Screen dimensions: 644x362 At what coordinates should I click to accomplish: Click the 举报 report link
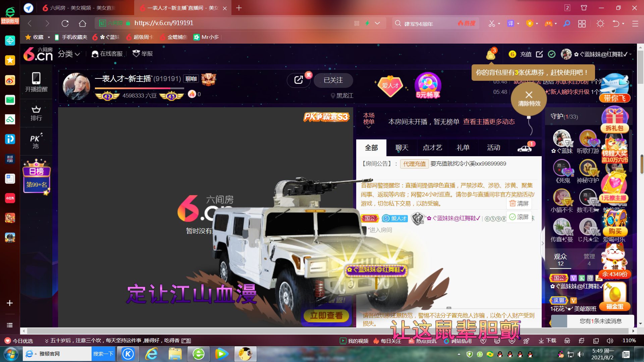(x=143, y=54)
